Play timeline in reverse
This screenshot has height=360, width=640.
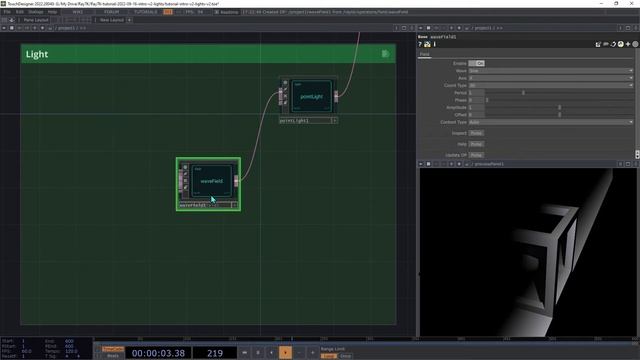tap(271, 353)
